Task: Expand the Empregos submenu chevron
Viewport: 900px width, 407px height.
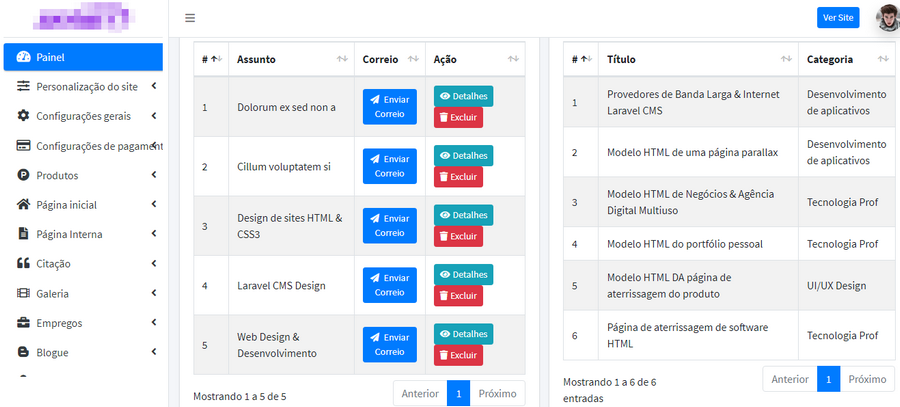Action: [x=154, y=323]
